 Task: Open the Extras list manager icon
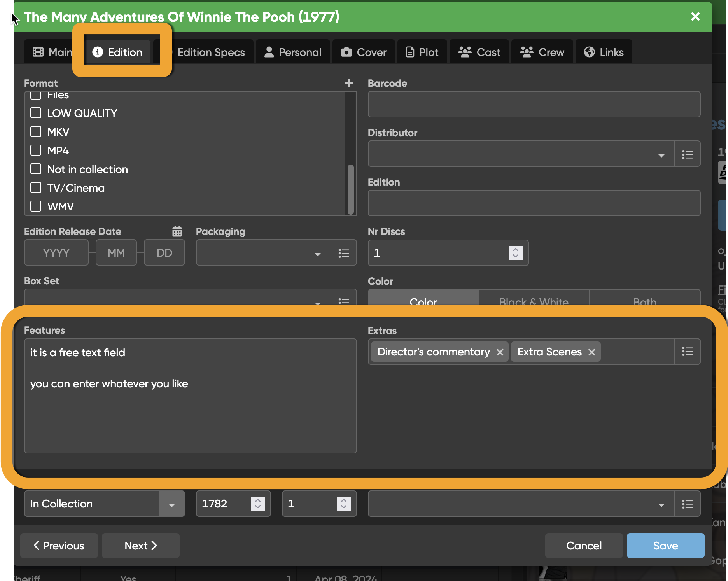click(x=687, y=352)
